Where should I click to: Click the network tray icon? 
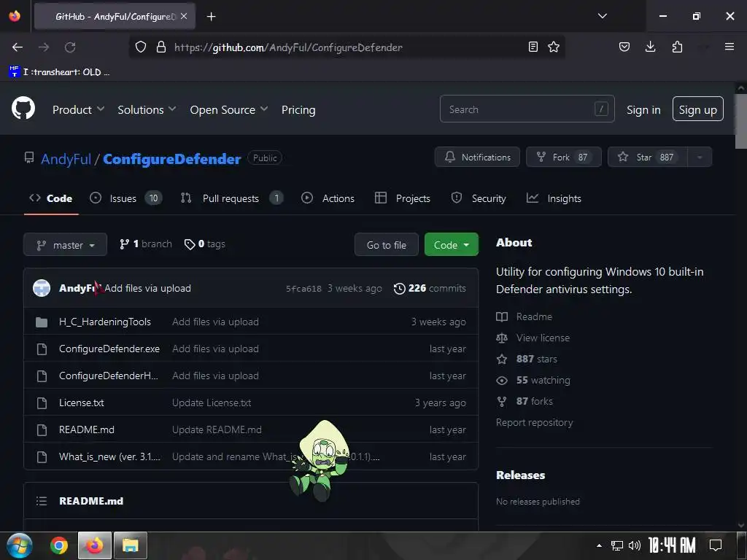tap(617, 545)
